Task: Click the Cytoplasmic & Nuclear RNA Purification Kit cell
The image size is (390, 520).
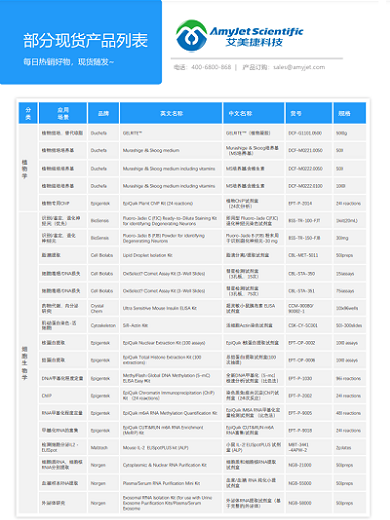Action: 171,465
